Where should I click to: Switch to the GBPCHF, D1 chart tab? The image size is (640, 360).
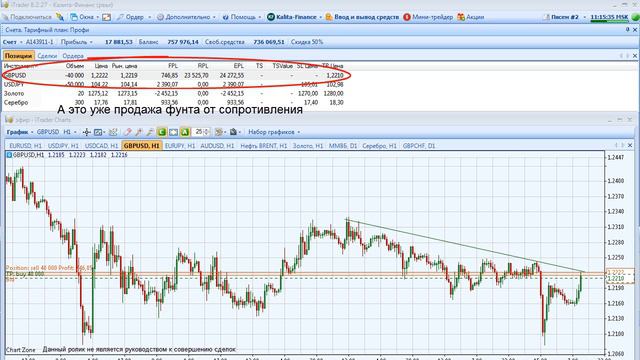click(x=419, y=146)
